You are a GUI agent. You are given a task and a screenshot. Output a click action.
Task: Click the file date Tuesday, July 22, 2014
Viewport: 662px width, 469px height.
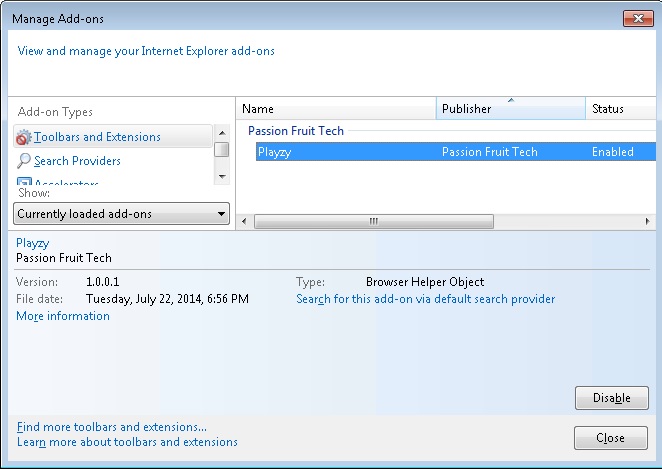167,299
